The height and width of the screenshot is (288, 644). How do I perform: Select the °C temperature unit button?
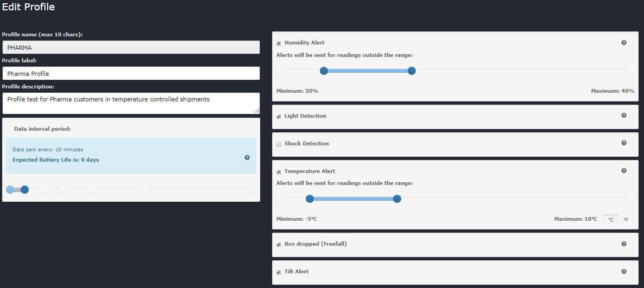611,220
